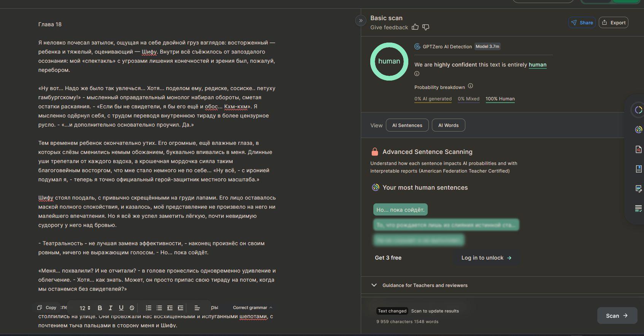This screenshot has height=336, width=644.
Task: Change the font size stepper value
Action: pos(89,308)
